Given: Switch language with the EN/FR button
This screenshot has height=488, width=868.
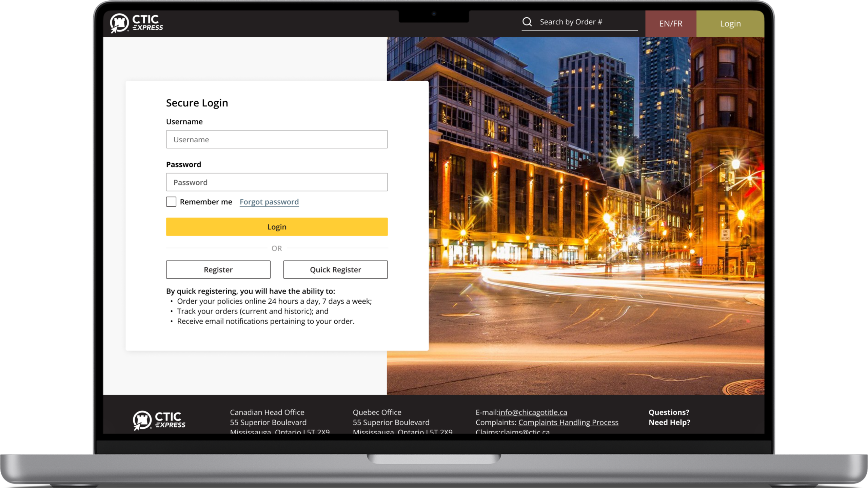Looking at the screenshot, I should click(670, 24).
